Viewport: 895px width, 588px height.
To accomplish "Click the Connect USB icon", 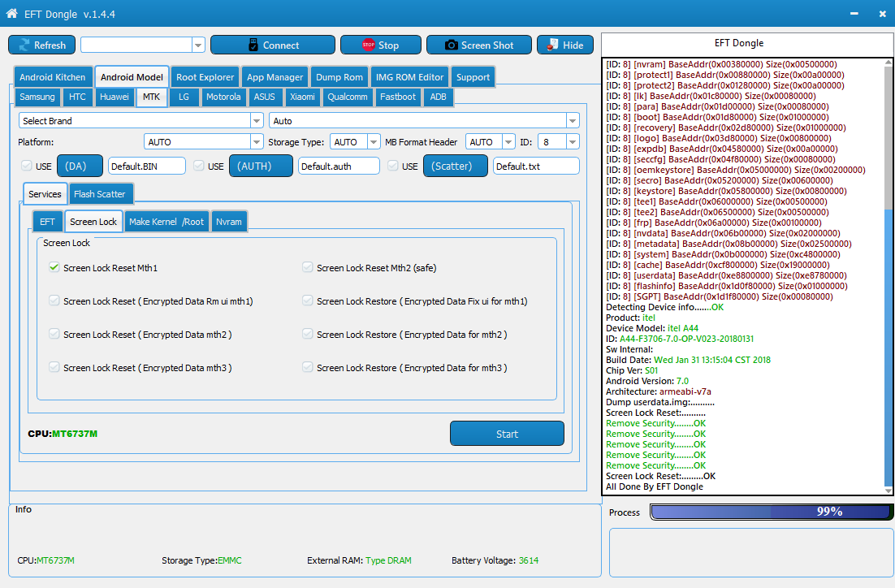I will coord(253,45).
